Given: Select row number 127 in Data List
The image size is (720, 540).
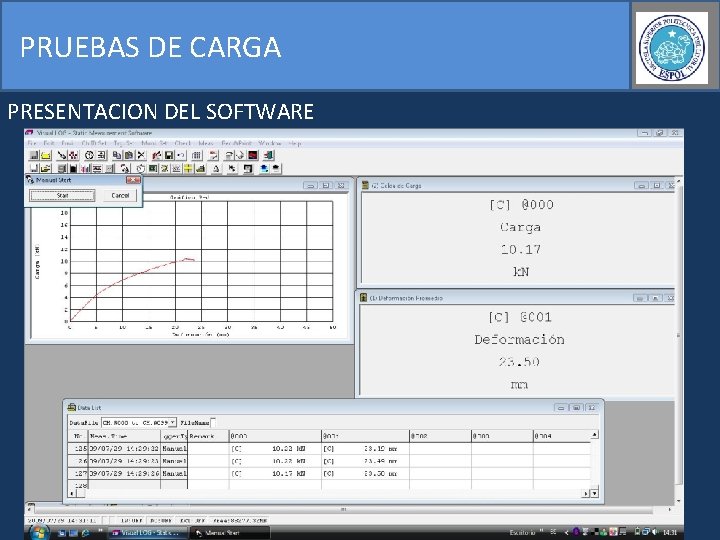Looking at the screenshot, I should coord(78,473).
